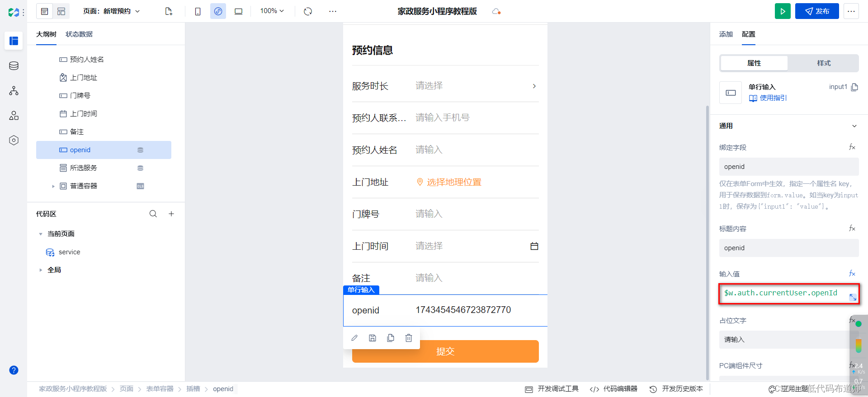Click the 预约人联系 phone input field
This screenshot has height=397, width=868.
click(x=477, y=118)
